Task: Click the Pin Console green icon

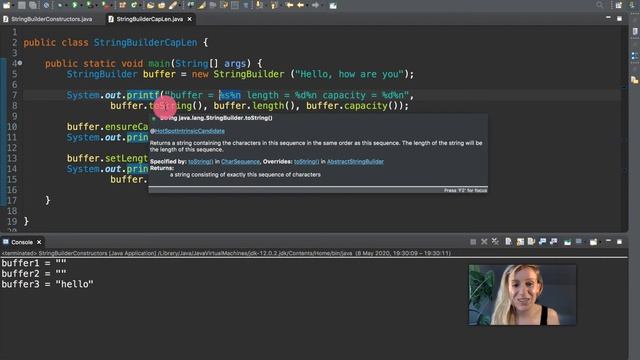Action: coord(567,242)
